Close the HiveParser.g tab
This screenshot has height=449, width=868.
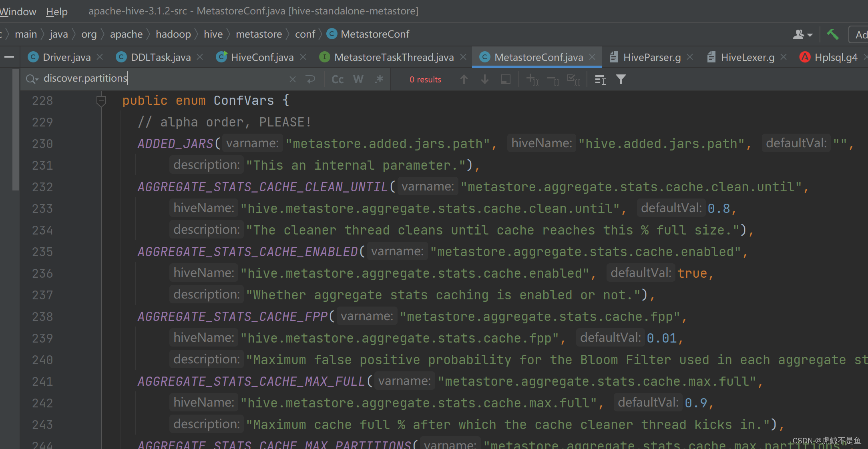coord(690,57)
